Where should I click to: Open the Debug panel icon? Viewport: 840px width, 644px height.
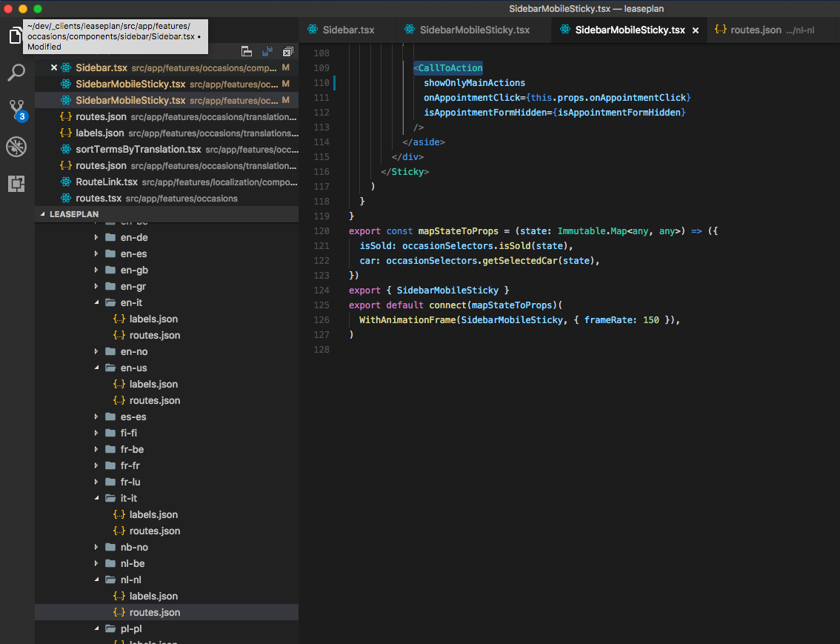(x=16, y=147)
